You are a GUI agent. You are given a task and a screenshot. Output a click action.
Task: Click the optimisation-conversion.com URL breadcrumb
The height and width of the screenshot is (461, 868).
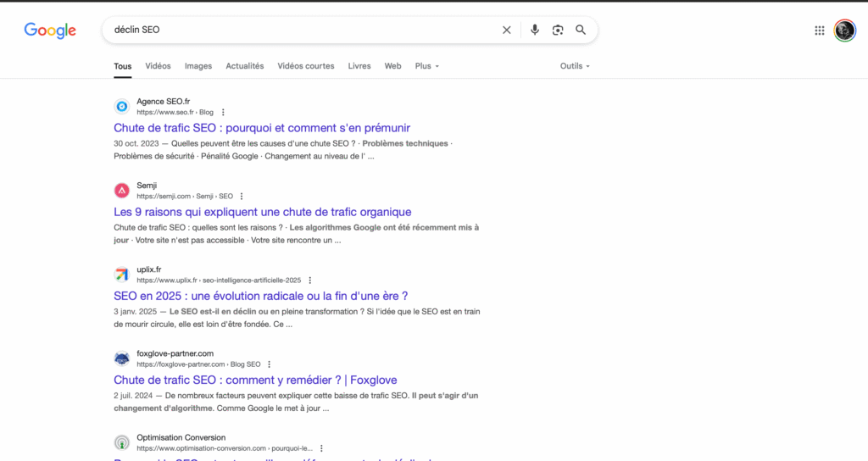(x=225, y=449)
